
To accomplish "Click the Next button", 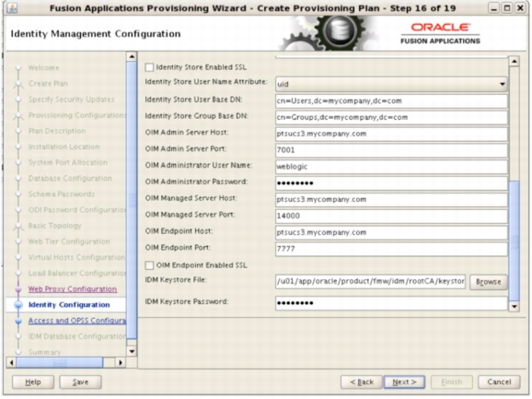I will point(404,382).
